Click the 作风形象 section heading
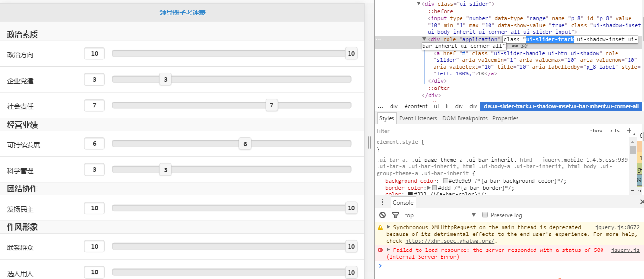The height and width of the screenshot is (279, 644). pyautogui.click(x=22, y=227)
